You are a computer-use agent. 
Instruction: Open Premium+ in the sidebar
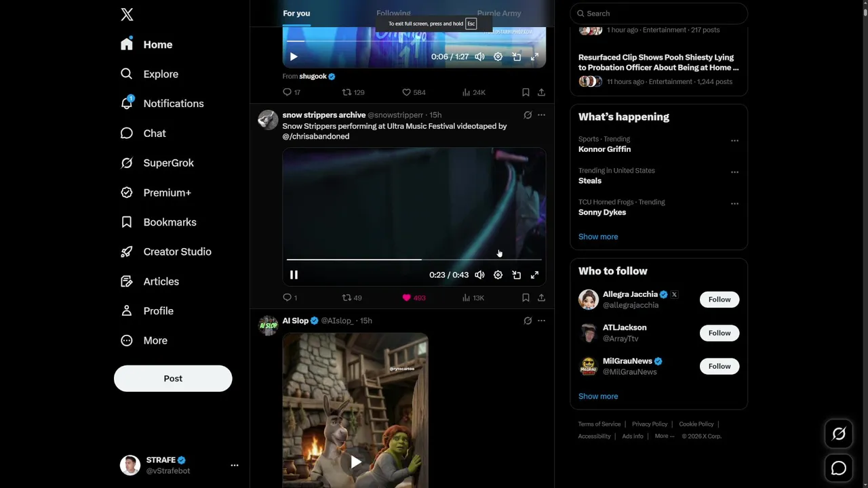click(157, 192)
